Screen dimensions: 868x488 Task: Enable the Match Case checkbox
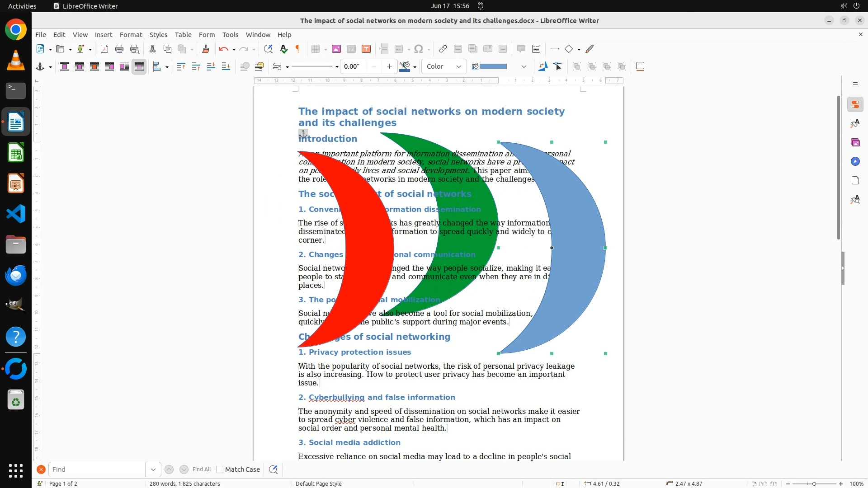tap(220, 469)
